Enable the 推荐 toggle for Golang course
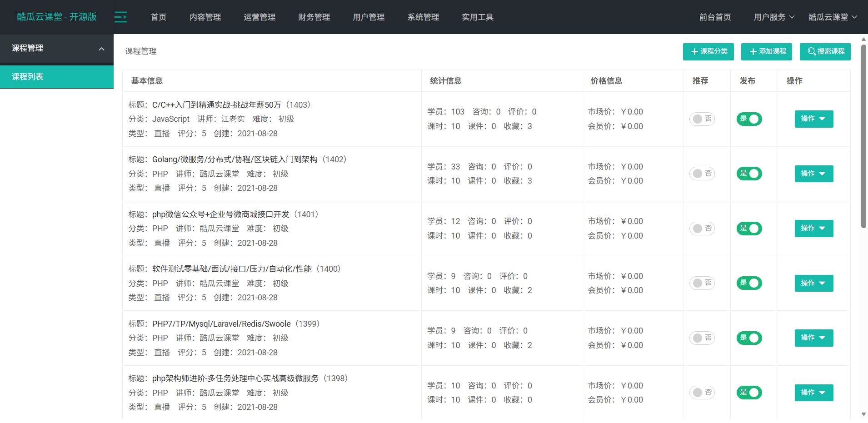 pos(702,173)
